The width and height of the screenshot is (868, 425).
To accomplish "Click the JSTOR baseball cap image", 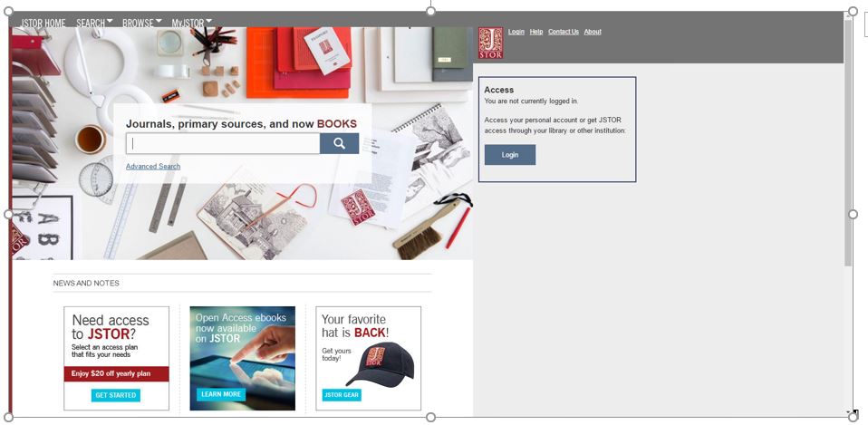I will (381, 364).
